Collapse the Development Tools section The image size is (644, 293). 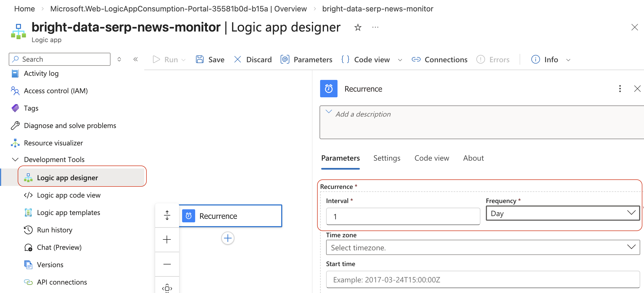point(16,160)
